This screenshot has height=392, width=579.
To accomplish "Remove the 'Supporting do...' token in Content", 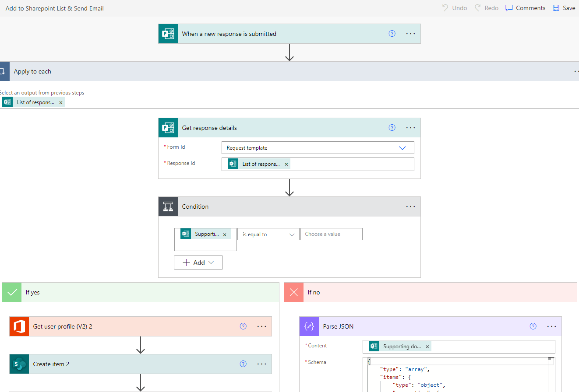I will (x=427, y=346).
